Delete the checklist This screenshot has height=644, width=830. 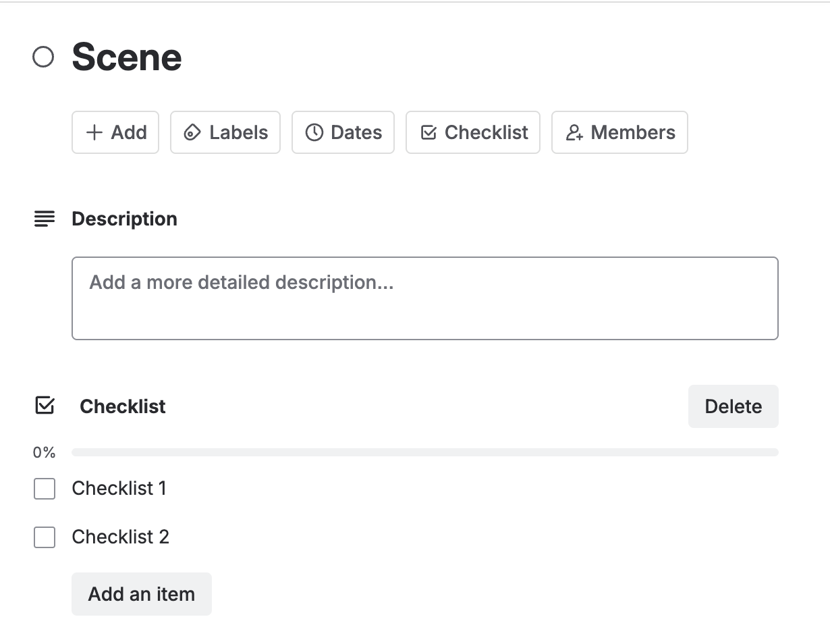pyautogui.click(x=733, y=406)
